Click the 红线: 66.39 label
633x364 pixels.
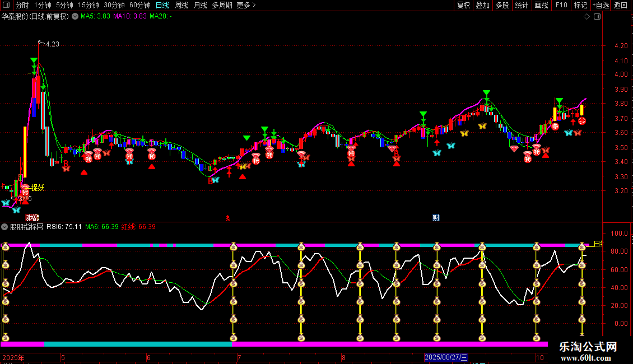[138, 227]
